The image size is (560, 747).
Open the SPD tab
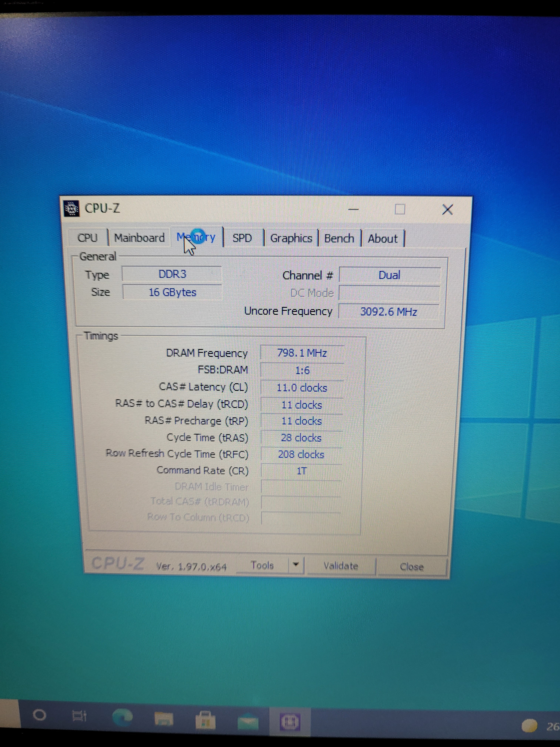click(242, 238)
